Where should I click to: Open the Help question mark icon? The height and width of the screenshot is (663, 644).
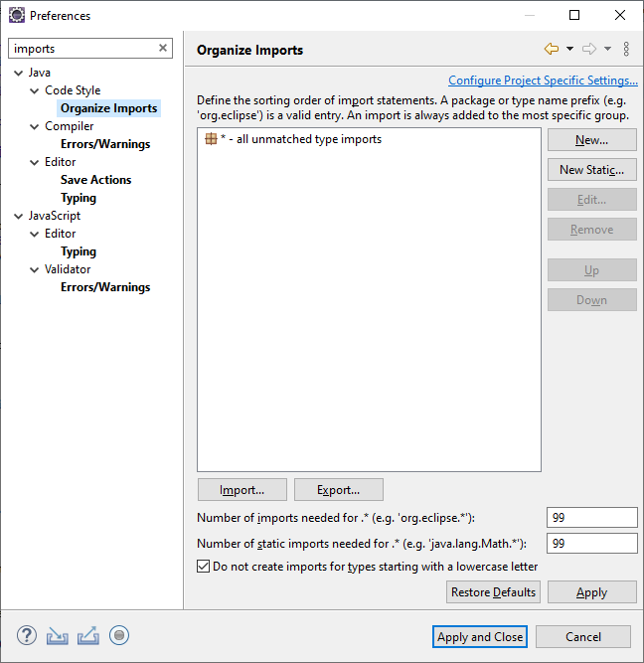point(27,635)
